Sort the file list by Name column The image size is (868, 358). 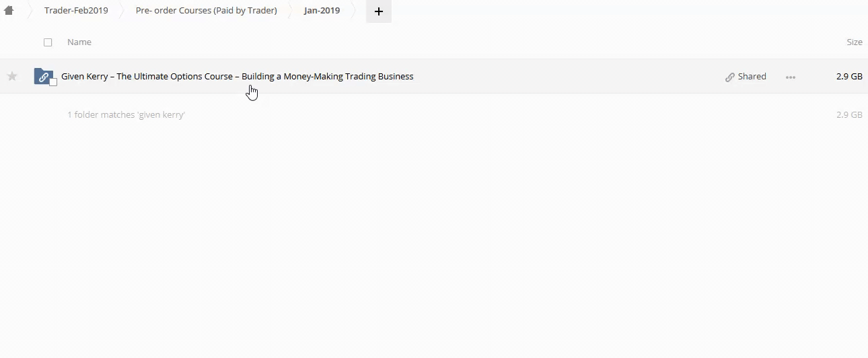click(x=79, y=42)
